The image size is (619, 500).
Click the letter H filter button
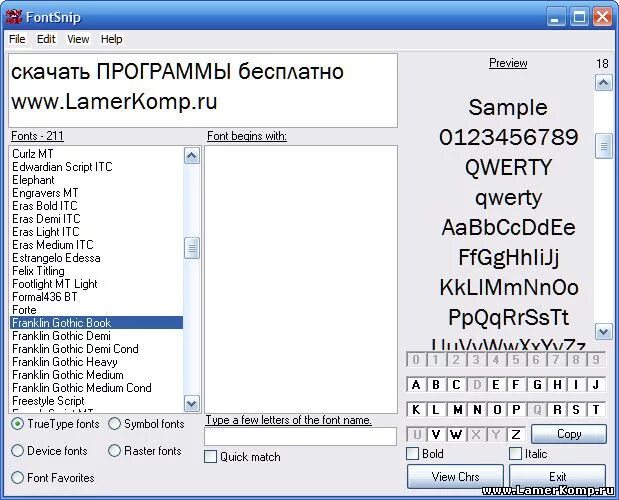tap(557, 385)
